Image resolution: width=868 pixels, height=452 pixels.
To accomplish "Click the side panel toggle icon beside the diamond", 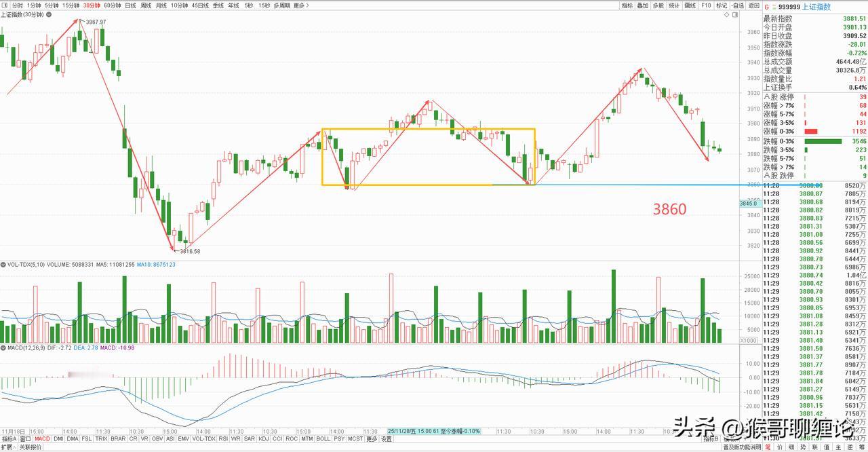I will pyautogui.click(x=735, y=15).
